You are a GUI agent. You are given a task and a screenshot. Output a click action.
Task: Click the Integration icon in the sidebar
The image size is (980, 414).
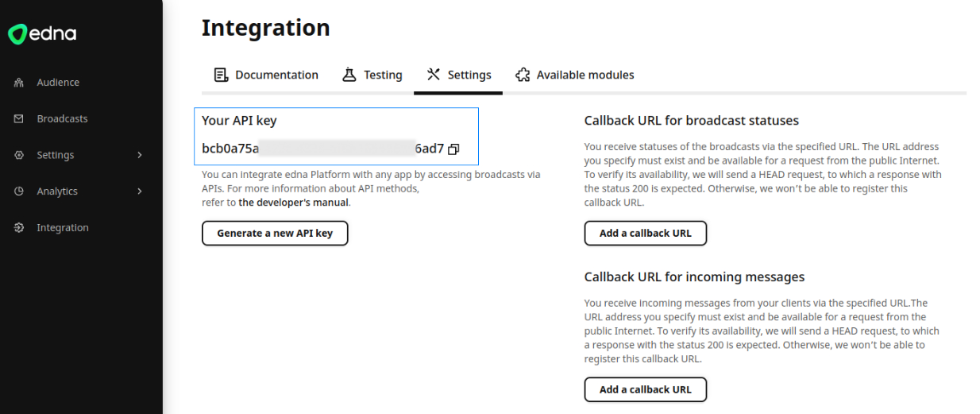point(19,228)
